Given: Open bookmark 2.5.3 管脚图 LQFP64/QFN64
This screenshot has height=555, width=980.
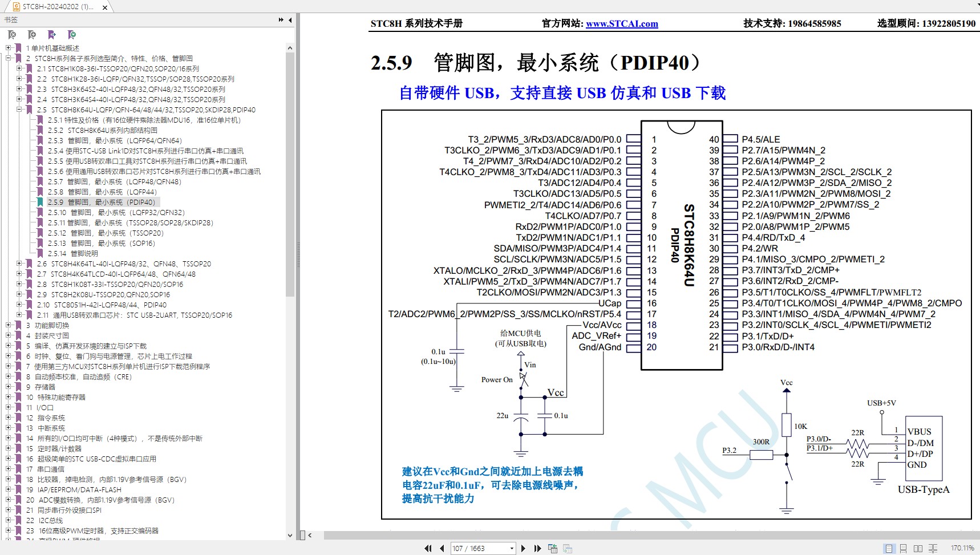Looking at the screenshot, I should point(115,140).
